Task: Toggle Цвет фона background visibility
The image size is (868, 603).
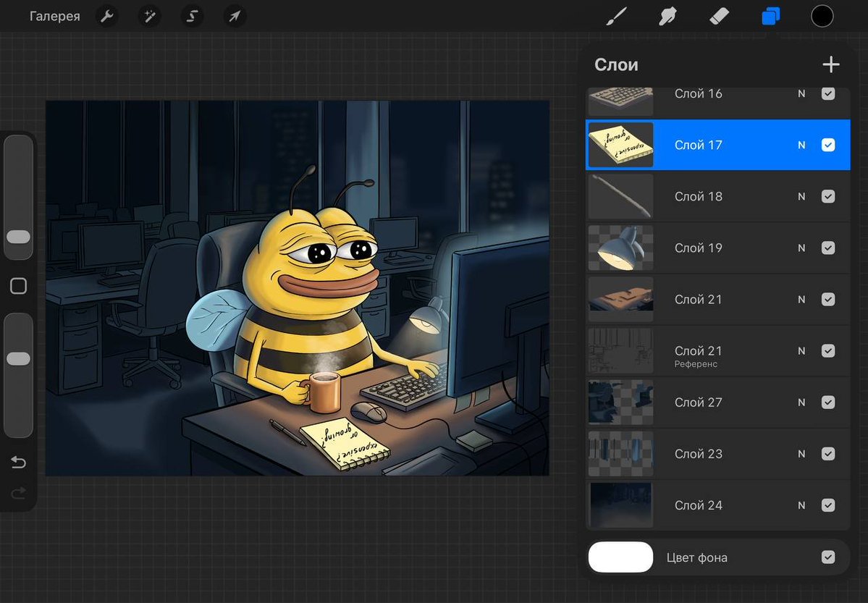Action: (828, 557)
